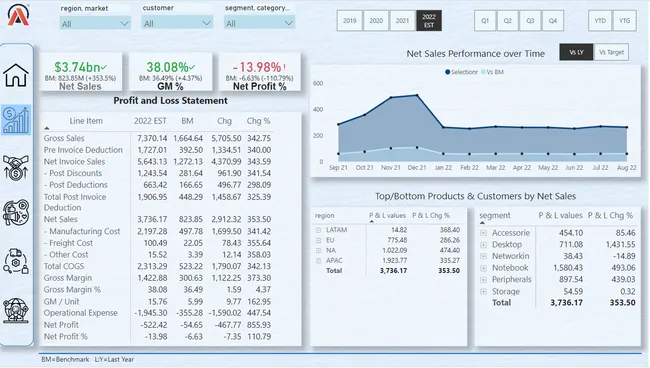This screenshot has height=368, width=650.
Task: Select the Gross Margin % line item
Action: coord(72,290)
